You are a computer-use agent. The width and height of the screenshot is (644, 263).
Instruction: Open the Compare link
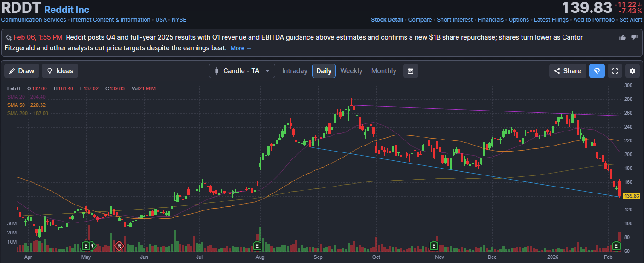(x=420, y=20)
